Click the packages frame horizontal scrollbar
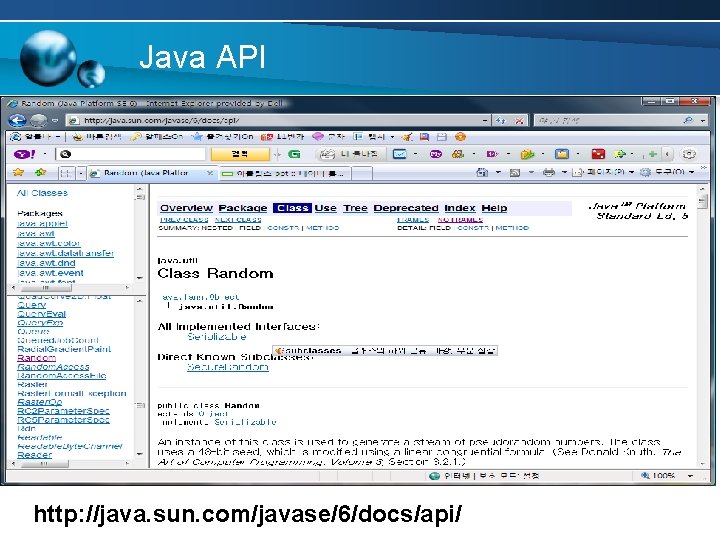The width and height of the screenshot is (720, 540). point(70,288)
